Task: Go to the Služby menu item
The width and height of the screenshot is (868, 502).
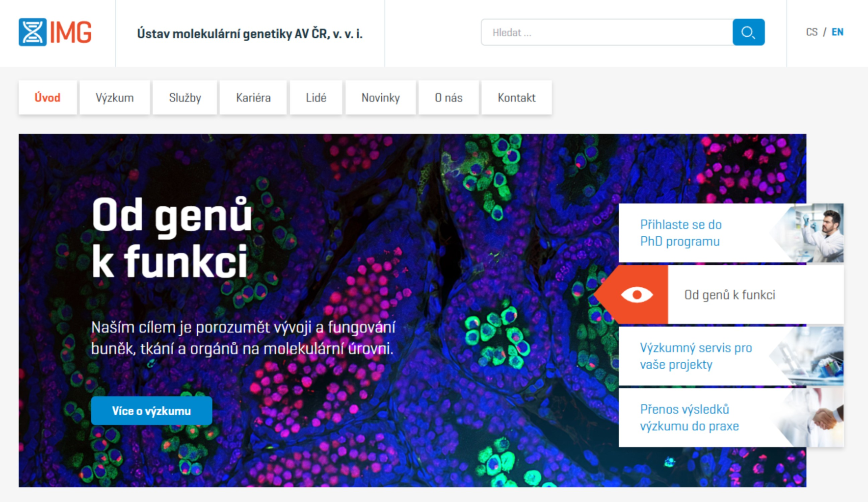Action: (x=185, y=98)
